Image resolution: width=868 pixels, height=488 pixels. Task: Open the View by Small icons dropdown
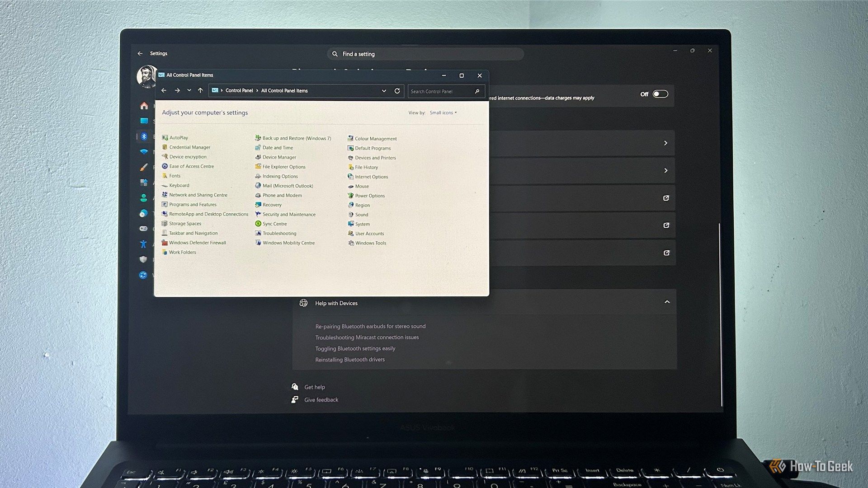click(x=443, y=113)
